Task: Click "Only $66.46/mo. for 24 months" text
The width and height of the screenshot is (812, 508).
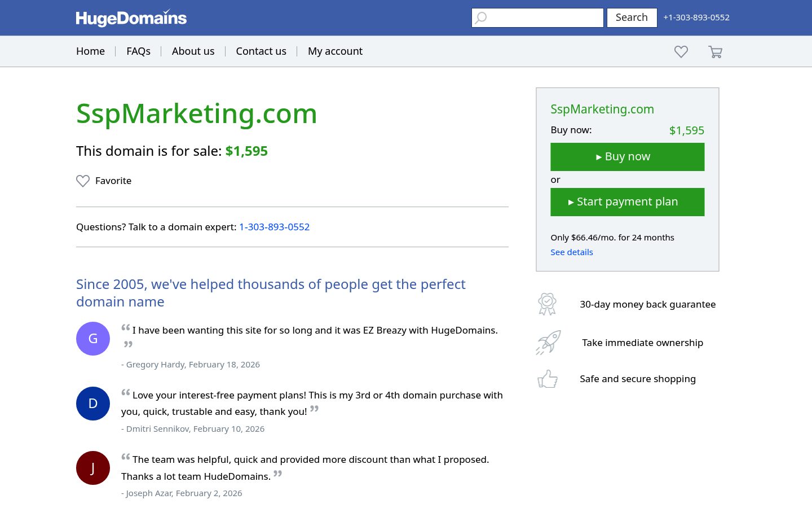Action: click(612, 238)
